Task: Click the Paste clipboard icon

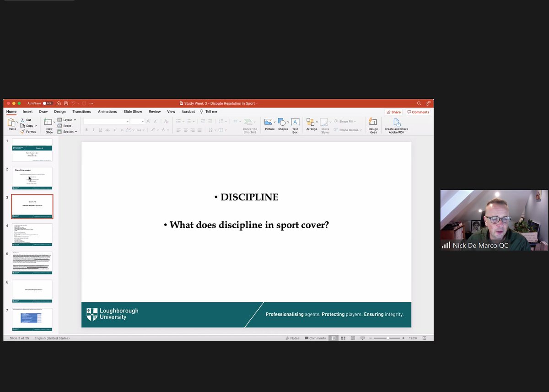Action: coord(11,122)
